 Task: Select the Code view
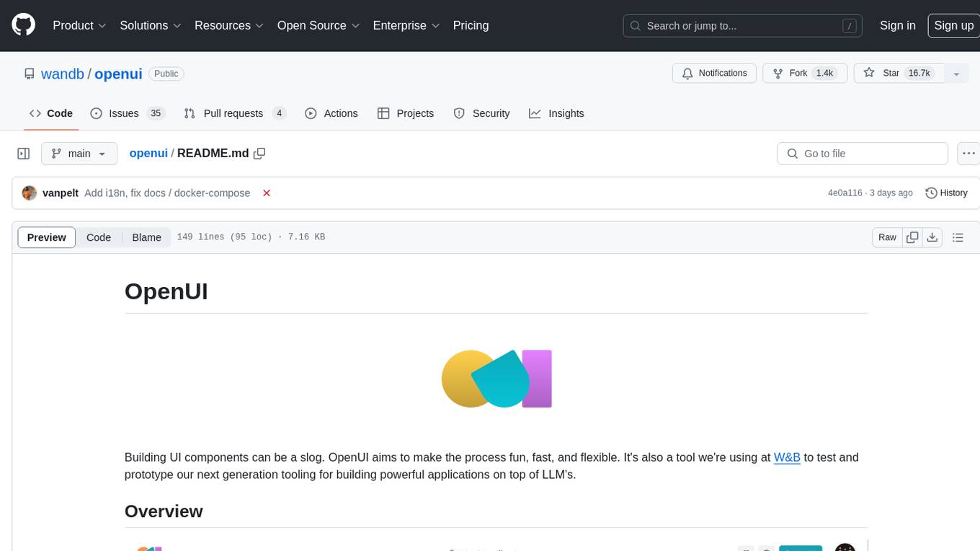pos(99,237)
